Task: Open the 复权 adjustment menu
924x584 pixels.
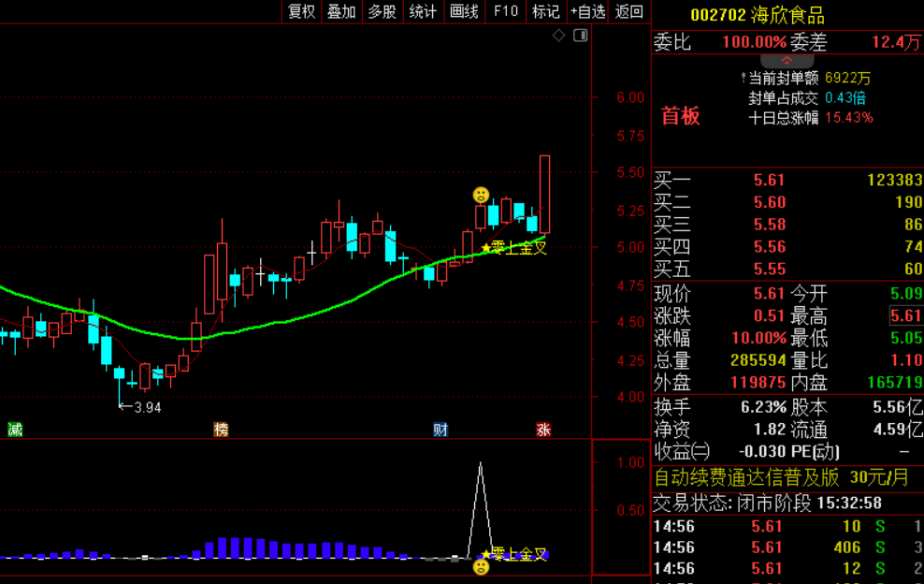Action: pos(302,11)
